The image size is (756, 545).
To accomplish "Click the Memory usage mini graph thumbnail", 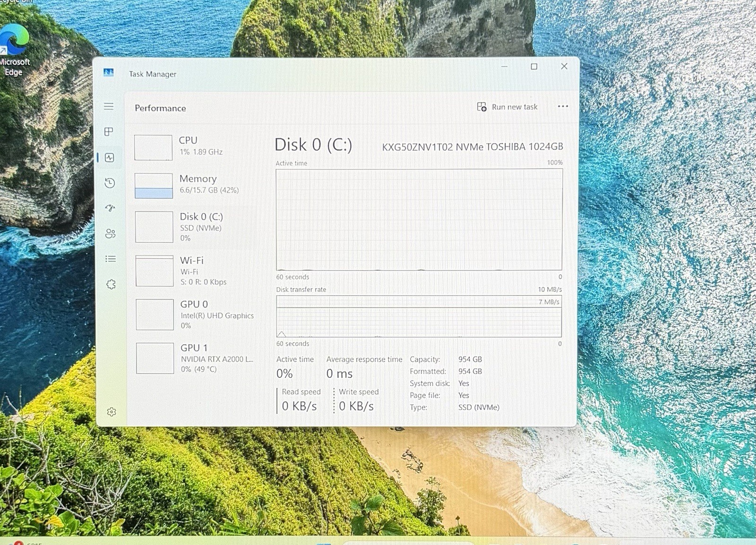I will pyautogui.click(x=154, y=186).
